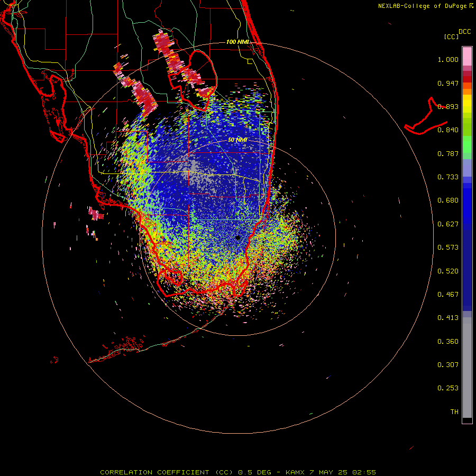
Task: Select the 0.733 color scale value
Action: click(448, 177)
